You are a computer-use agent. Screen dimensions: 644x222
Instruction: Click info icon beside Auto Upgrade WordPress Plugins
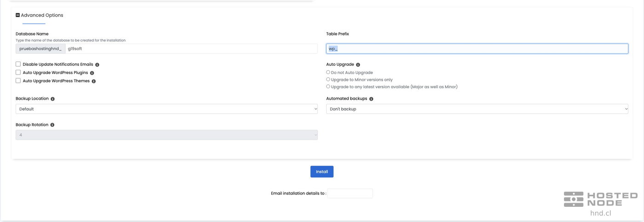(92, 73)
